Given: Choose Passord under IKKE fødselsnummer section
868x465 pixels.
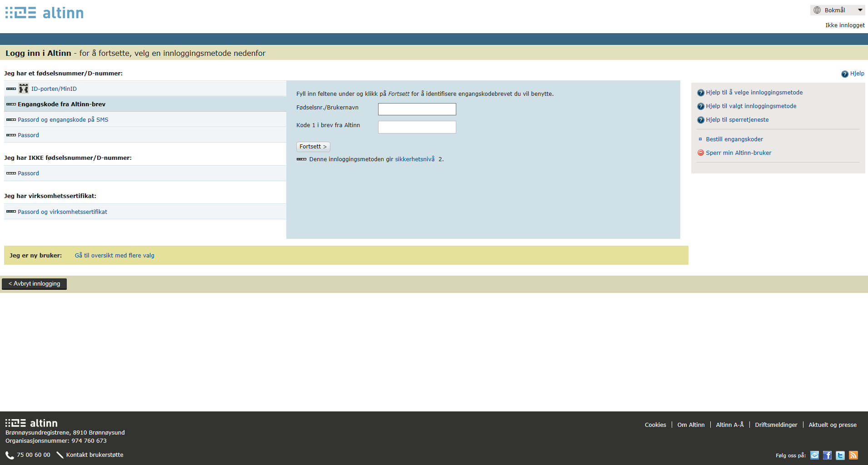Looking at the screenshot, I should click(x=28, y=173).
